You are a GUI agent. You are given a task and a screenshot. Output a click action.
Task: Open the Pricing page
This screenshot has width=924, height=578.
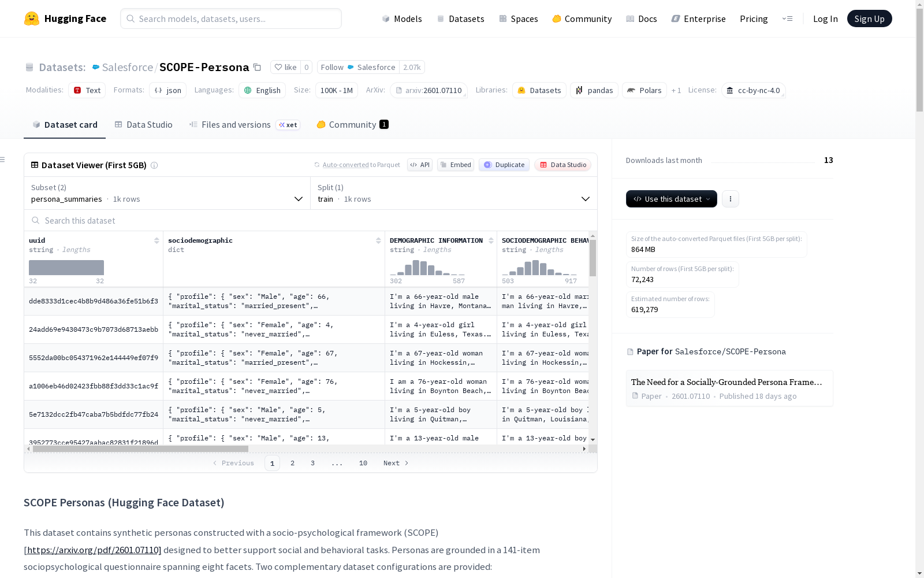tap(754, 18)
